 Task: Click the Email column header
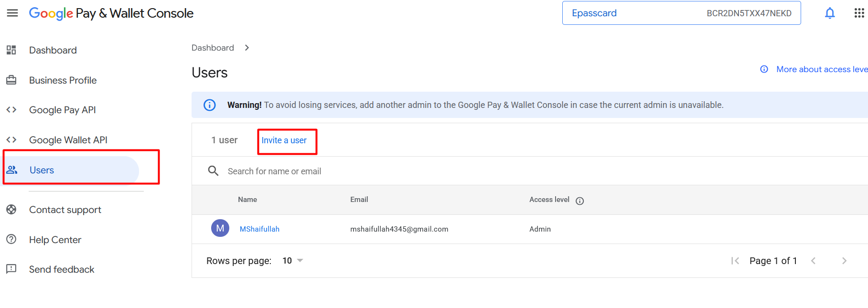(359, 200)
